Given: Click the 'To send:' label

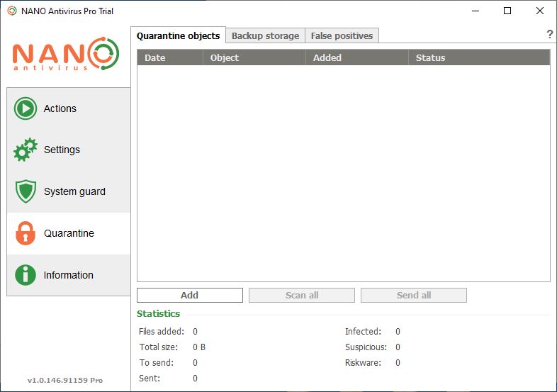Looking at the screenshot, I should [x=157, y=363].
